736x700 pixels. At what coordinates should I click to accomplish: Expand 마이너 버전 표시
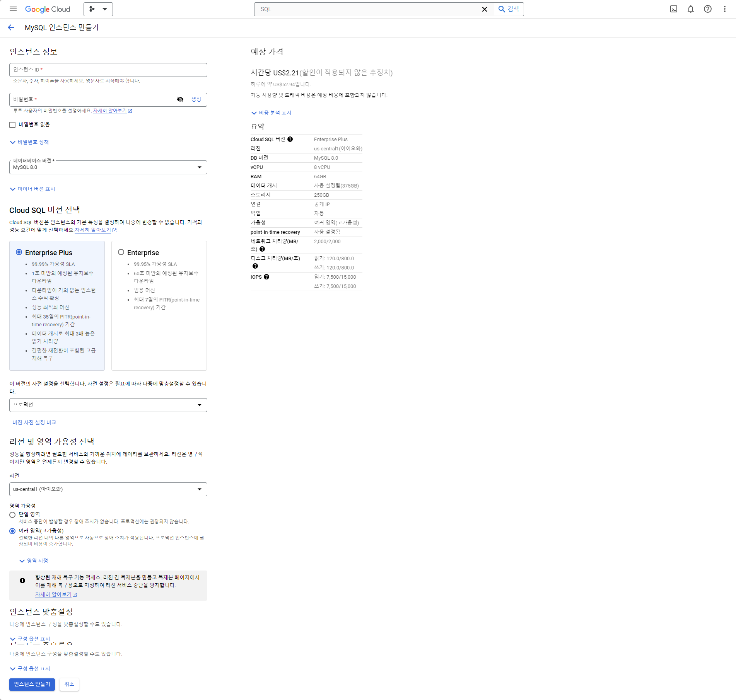[x=32, y=189]
